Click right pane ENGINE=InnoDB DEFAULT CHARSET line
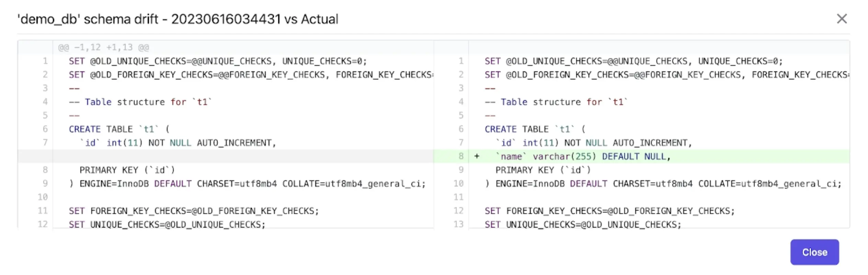The height and width of the screenshot is (275, 868). (x=663, y=184)
